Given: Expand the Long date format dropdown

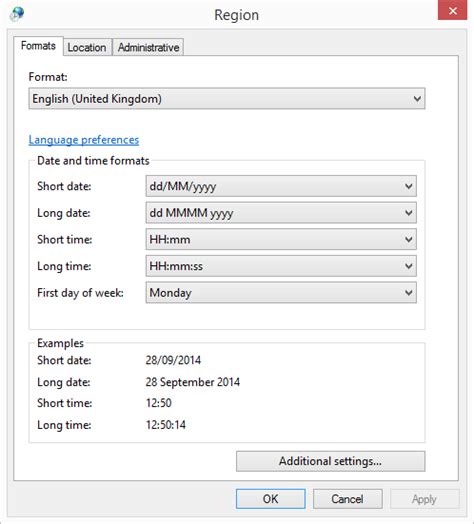Looking at the screenshot, I should (x=281, y=213).
